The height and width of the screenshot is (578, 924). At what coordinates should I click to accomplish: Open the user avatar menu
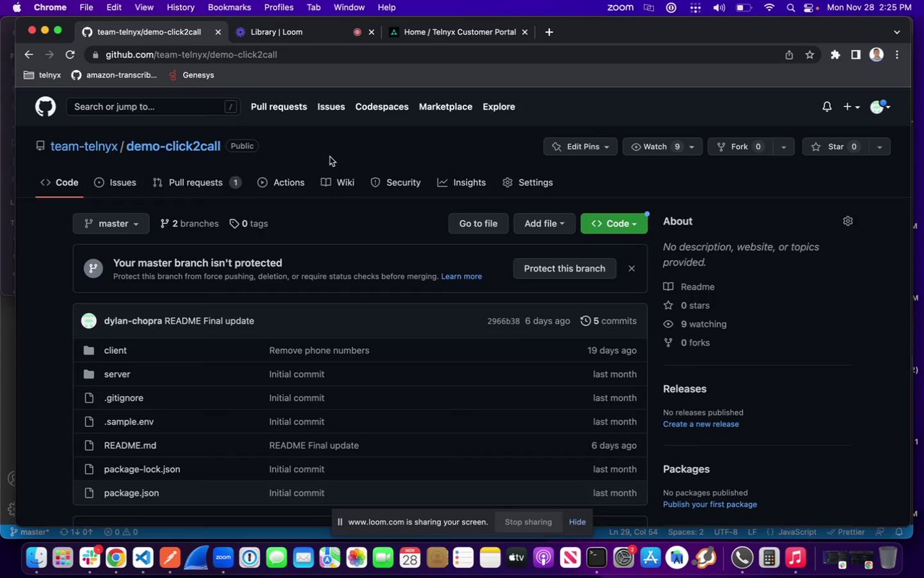point(880,107)
